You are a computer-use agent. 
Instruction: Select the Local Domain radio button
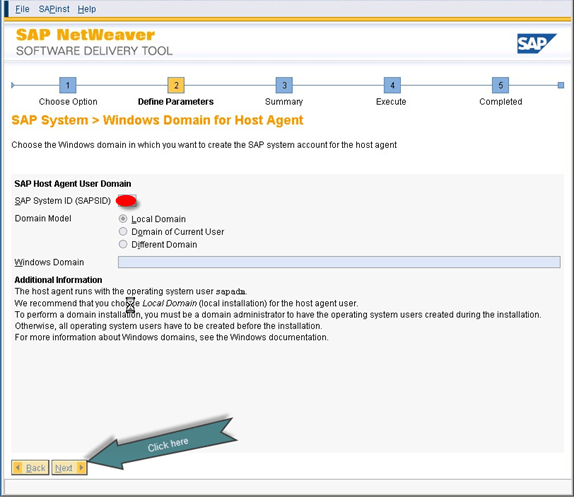(x=123, y=219)
